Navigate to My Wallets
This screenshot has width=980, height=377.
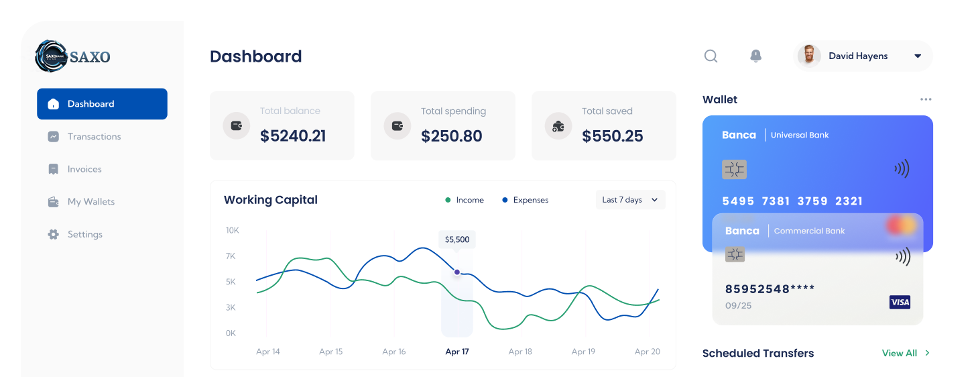pyautogui.click(x=90, y=202)
